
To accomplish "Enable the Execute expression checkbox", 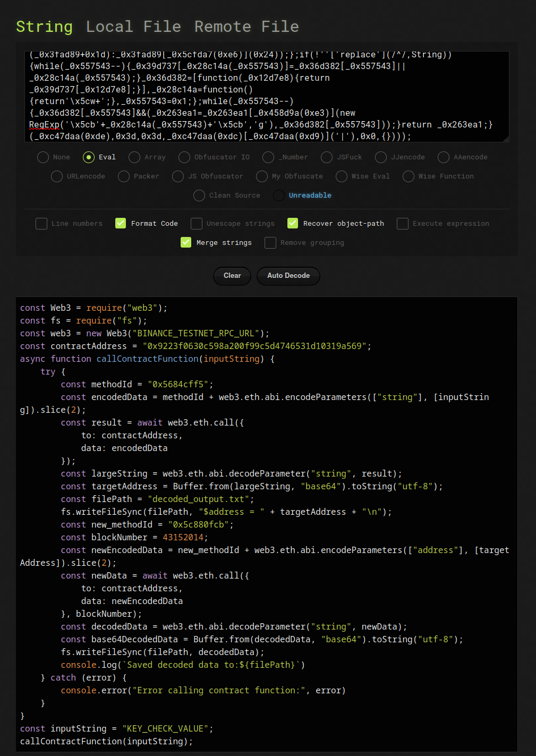I will click(403, 224).
